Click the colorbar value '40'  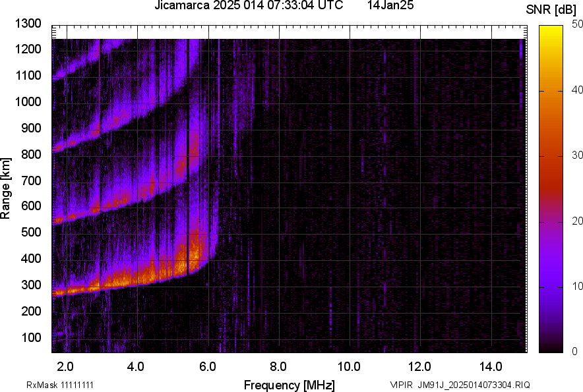click(x=578, y=90)
